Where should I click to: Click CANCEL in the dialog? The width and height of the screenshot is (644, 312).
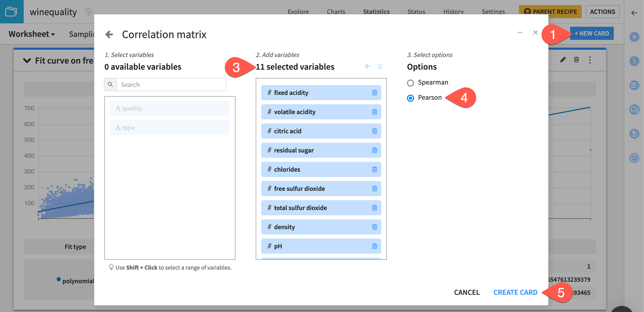[467, 292]
